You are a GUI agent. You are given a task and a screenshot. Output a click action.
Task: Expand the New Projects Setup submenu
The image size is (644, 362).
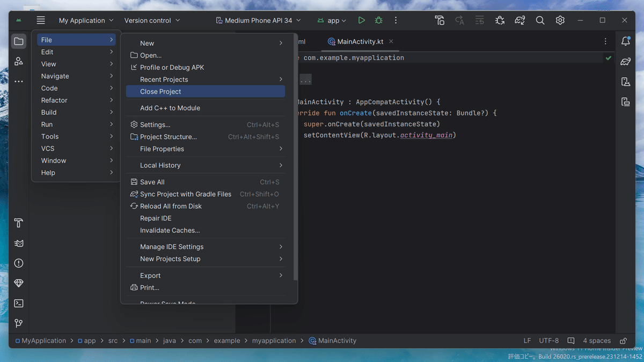206,259
